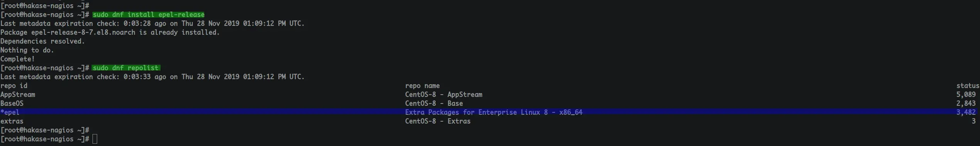
Task: Click 'CentOS-8 - AppStream' repo name
Action: 443,95
